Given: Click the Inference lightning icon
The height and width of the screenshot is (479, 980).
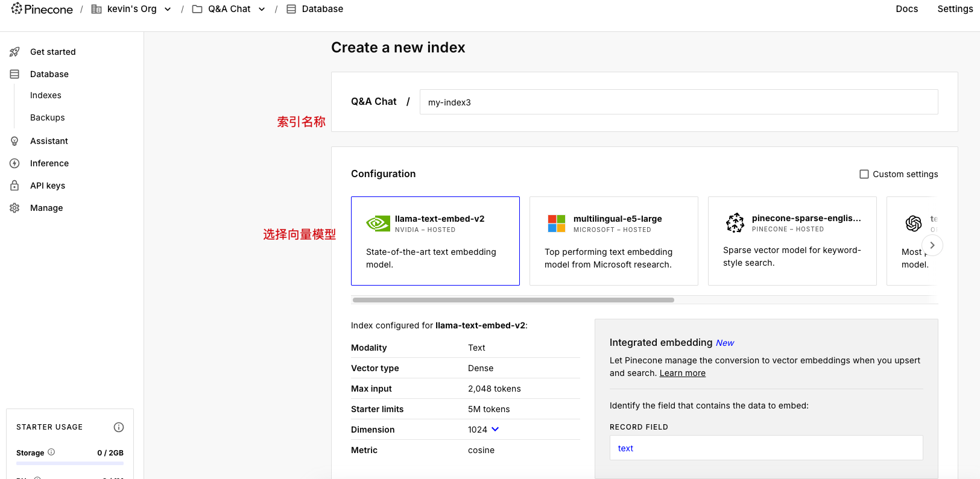Looking at the screenshot, I should [15, 163].
